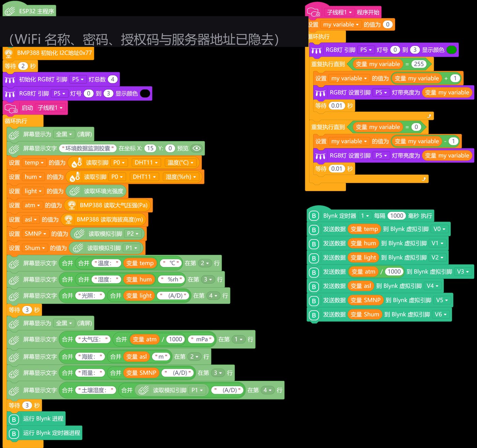This screenshot has width=477, height=448.
Task: Click the screen icon of the 温度 display block
Action: click(14, 264)
